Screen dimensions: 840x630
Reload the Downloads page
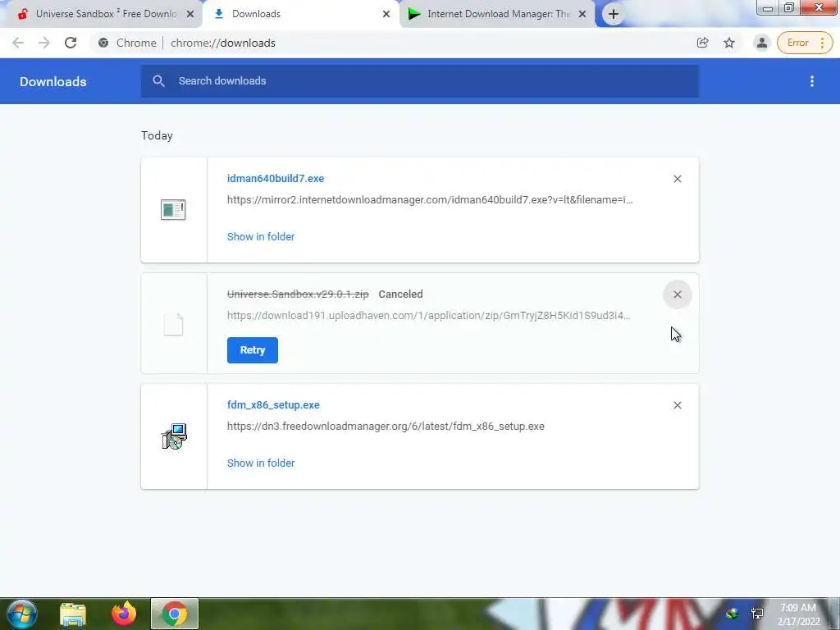[x=71, y=43]
